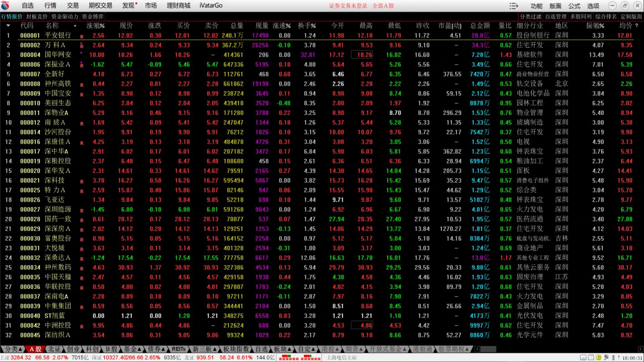Sort by the 换手% column header
Screen dimensions: 644x362
coord(307,25)
